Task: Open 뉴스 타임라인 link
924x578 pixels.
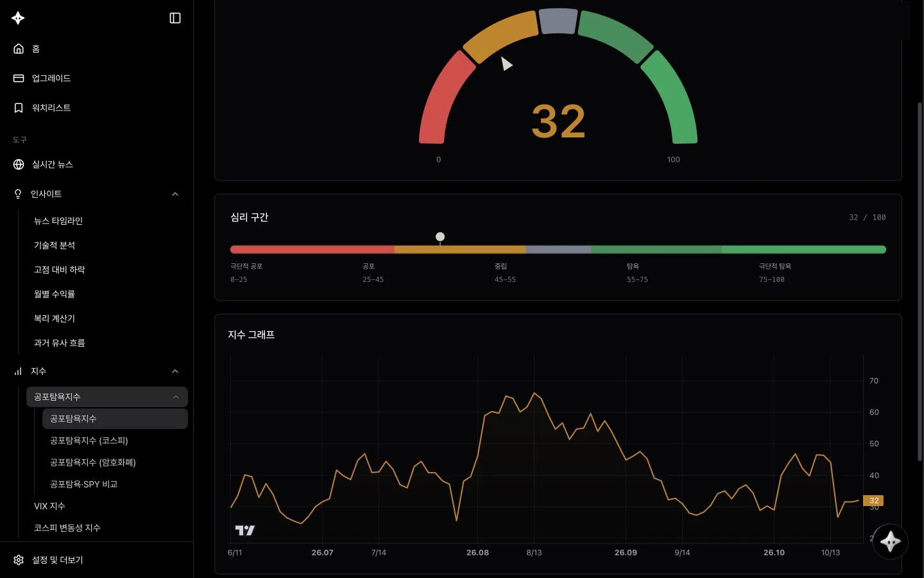Action: (x=58, y=221)
